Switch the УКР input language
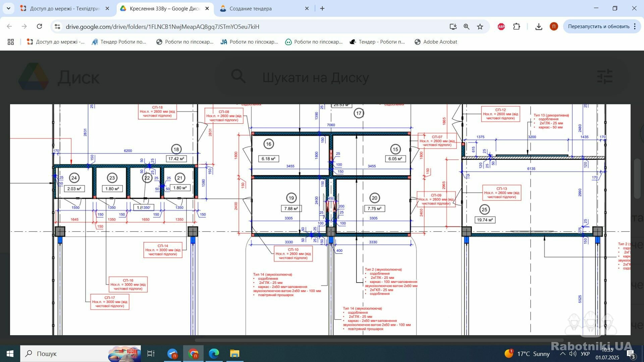The height and width of the screenshot is (362, 644). coord(585,354)
